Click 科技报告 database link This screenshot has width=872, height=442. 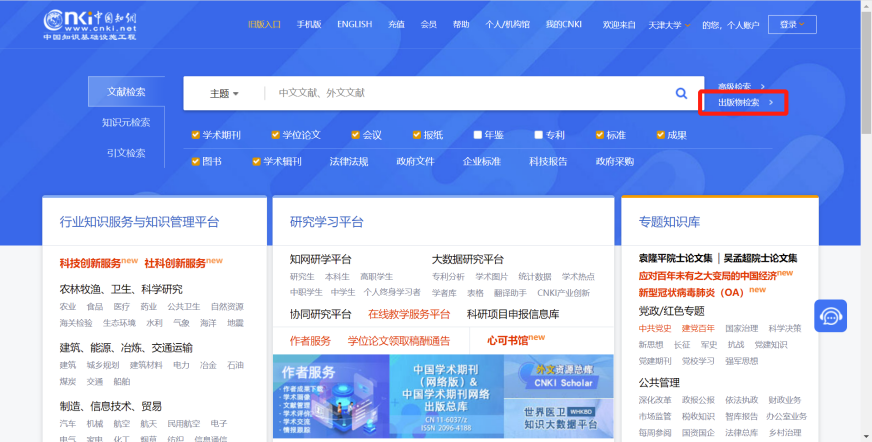(x=548, y=161)
